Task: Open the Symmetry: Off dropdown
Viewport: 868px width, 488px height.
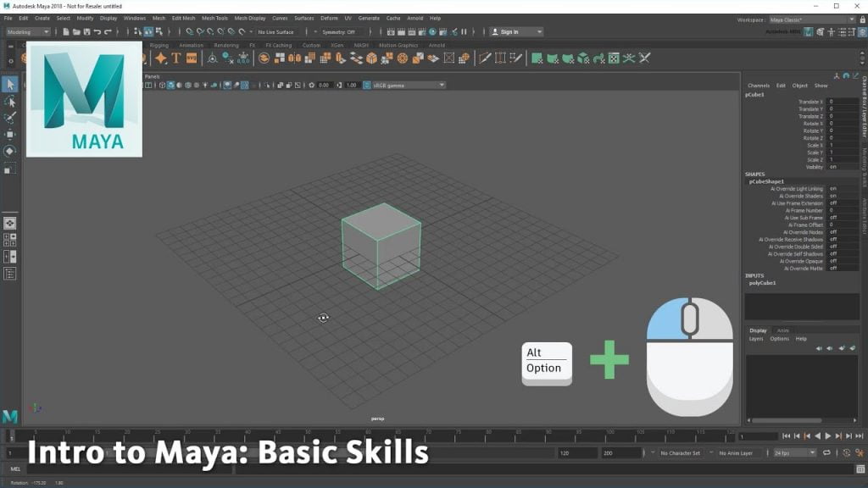Action: (341, 32)
